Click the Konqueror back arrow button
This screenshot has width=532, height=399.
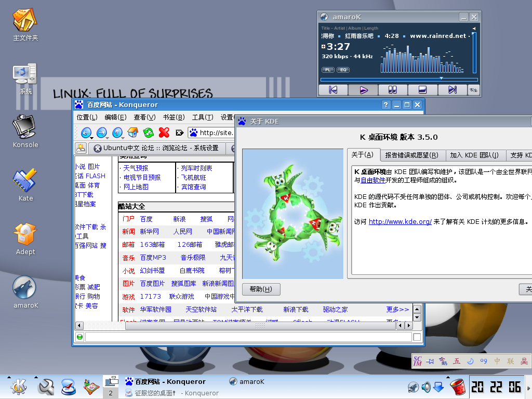pos(86,132)
